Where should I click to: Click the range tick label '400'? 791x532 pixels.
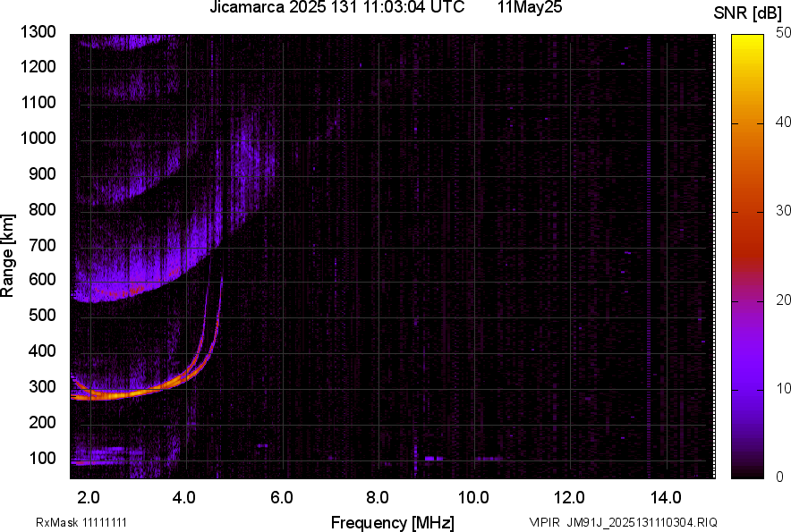(x=42, y=351)
